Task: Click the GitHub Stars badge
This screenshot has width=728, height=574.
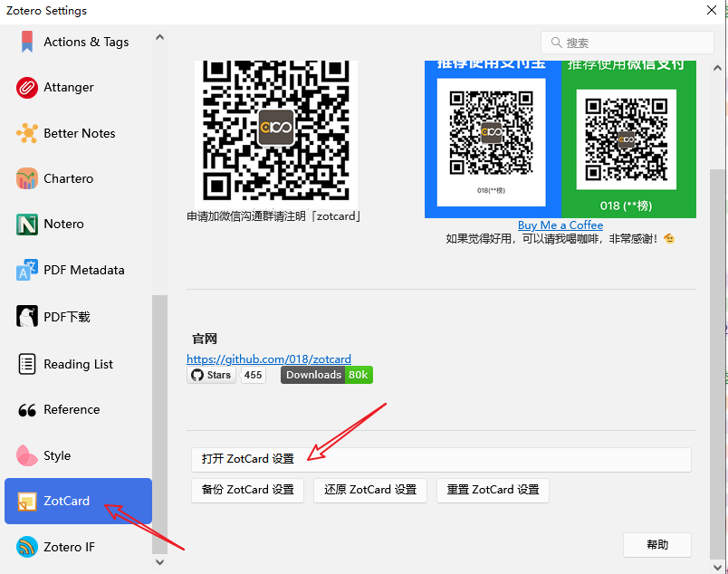Action: click(x=211, y=375)
